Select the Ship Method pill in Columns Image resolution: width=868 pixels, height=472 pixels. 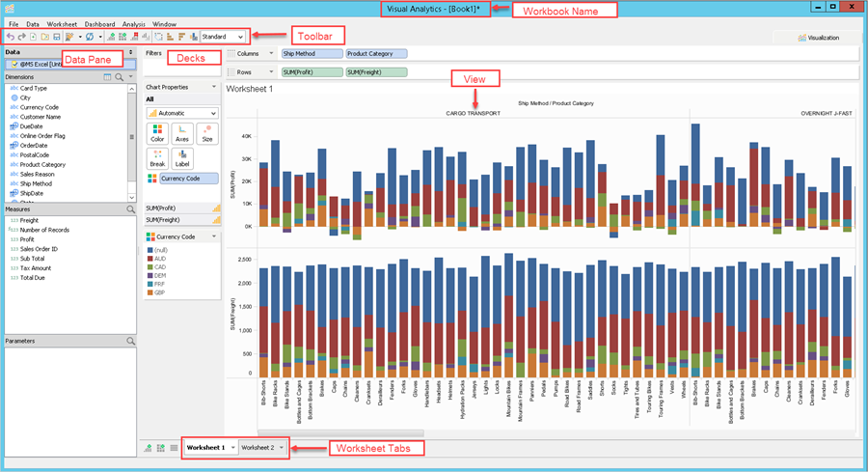(311, 54)
